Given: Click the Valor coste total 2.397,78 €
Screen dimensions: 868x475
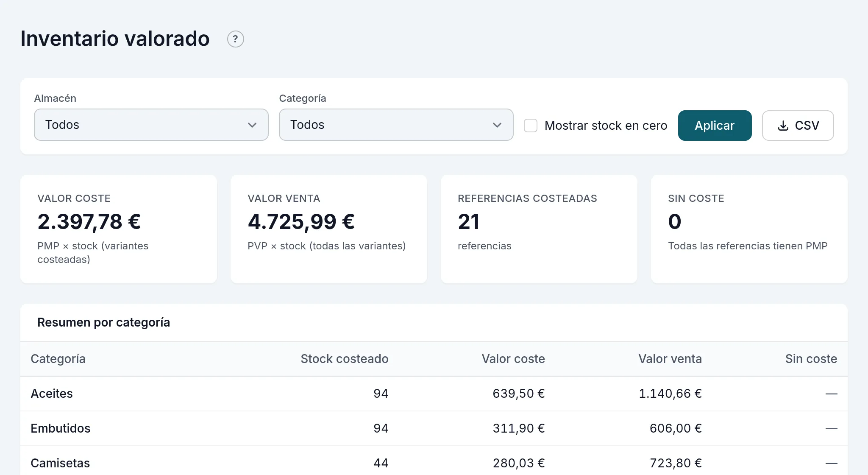Looking at the screenshot, I should (x=89, y=221).
